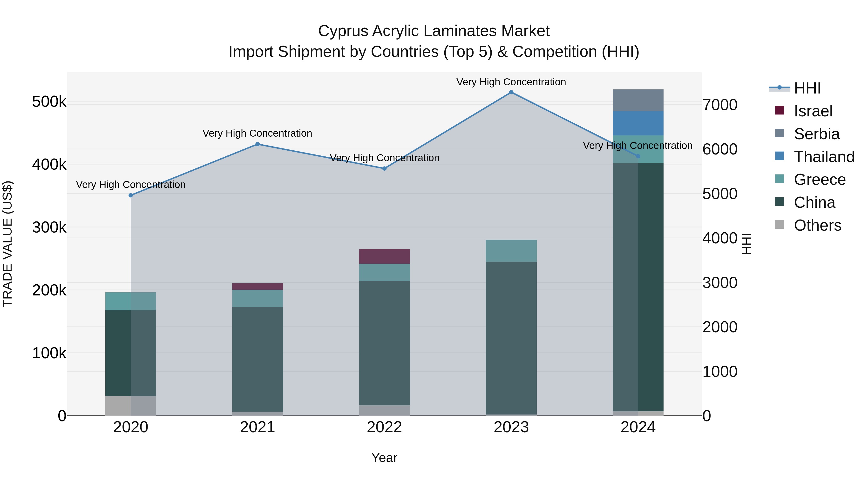Click the 2023 HHI peak data point
The height and width of the screenshot is (488, 868).
(511, 92)
